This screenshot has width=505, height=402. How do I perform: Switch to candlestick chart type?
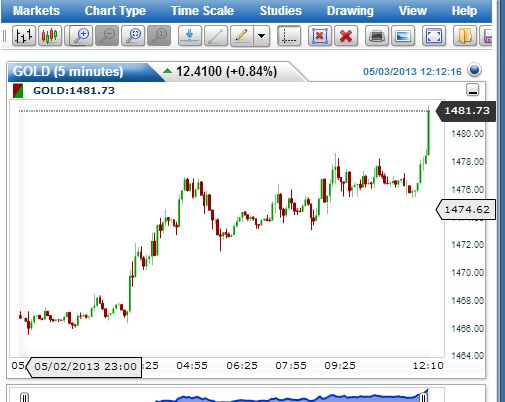click(50, 35)
